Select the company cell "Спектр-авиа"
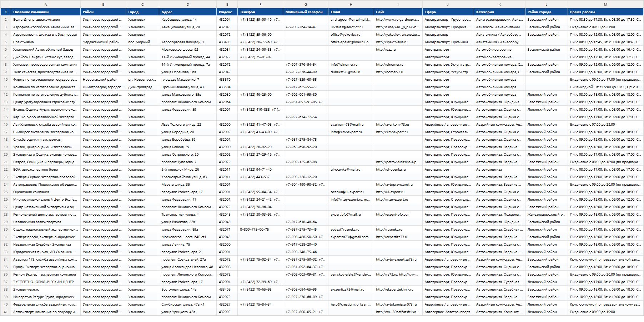 tap(46, 42)
